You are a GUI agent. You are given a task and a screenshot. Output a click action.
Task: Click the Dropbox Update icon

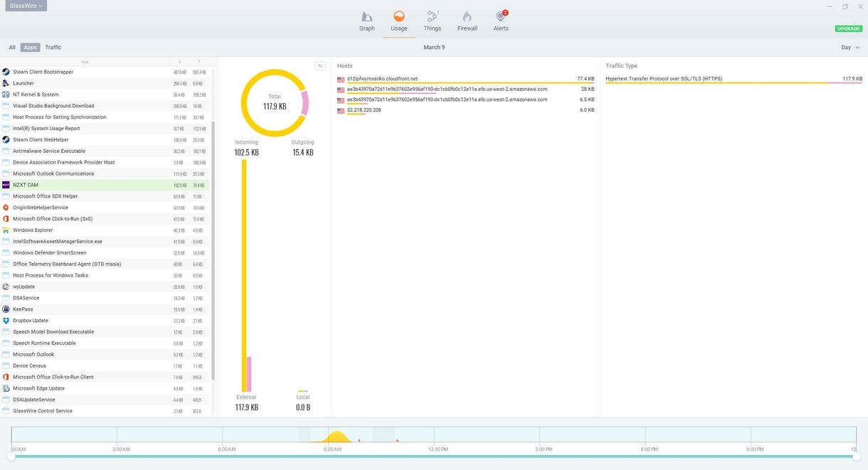pos(6,321)
